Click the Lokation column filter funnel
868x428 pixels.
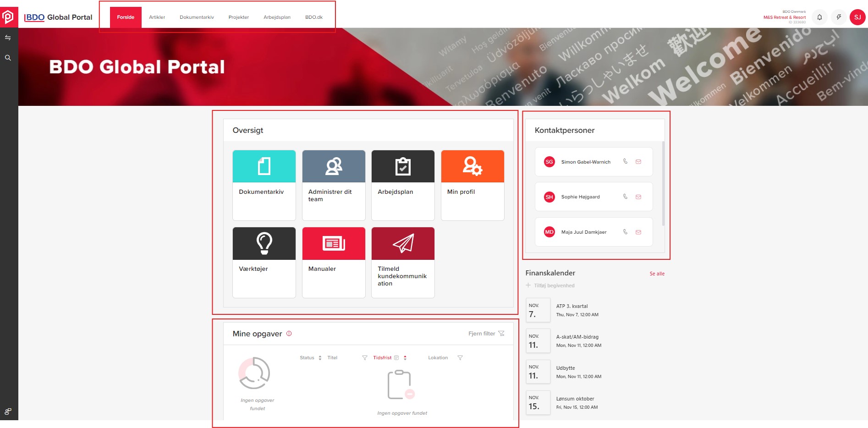[x=460, y=358]
